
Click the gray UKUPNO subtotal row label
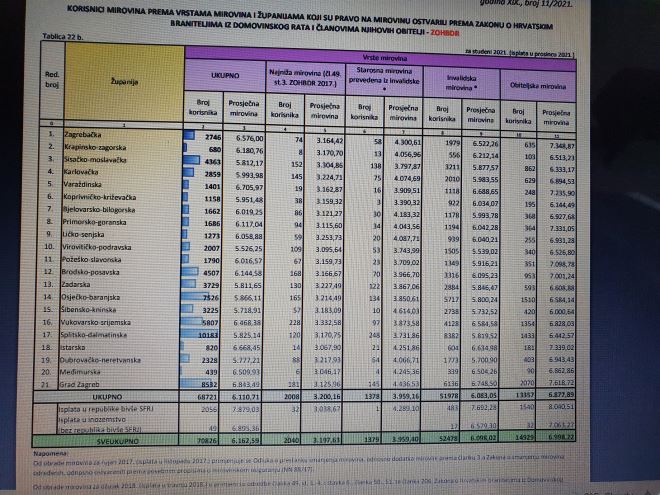pyautogui.click(x=106, y=397)
